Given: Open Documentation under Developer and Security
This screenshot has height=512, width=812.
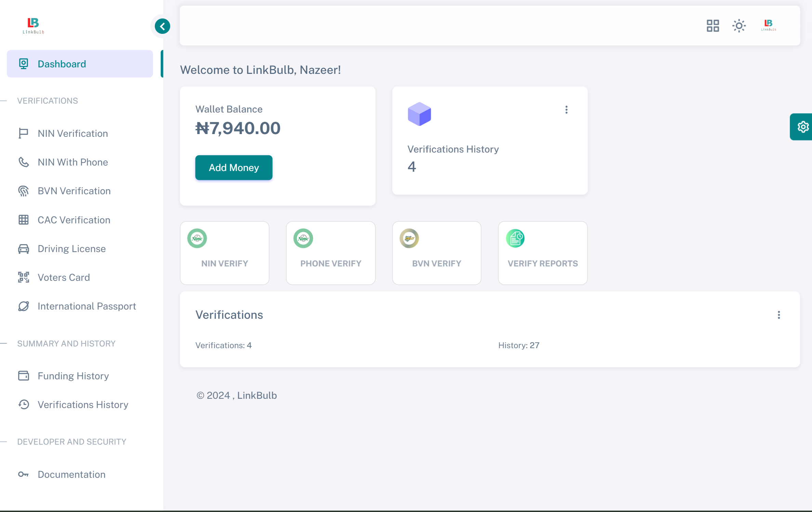Looking at the screenshot, I should click(71, 474).
